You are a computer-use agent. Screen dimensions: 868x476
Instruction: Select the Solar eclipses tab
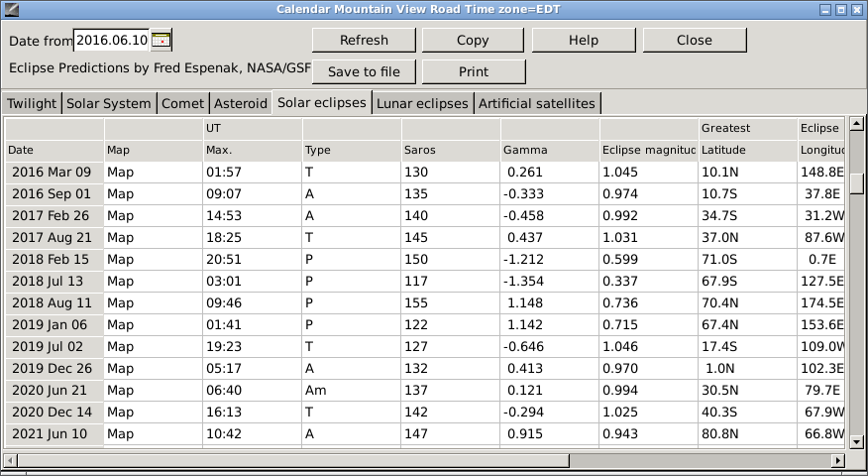click(x=322, y=102)
